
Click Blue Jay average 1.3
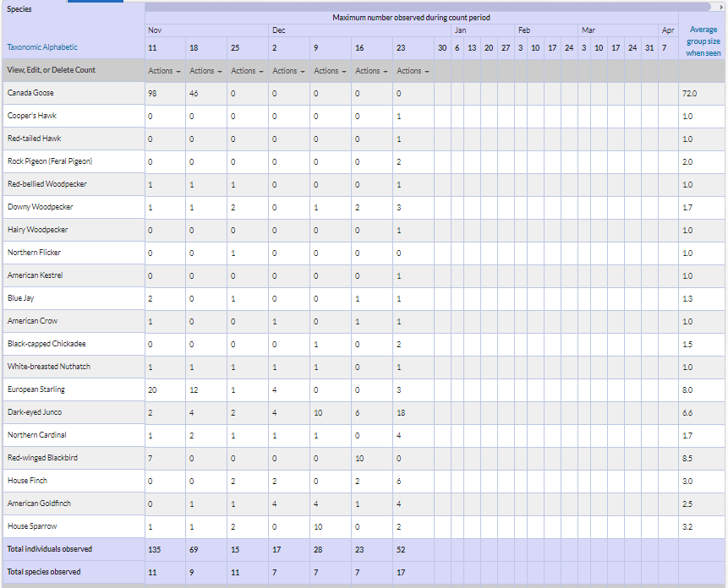click(x=687, y=298)
